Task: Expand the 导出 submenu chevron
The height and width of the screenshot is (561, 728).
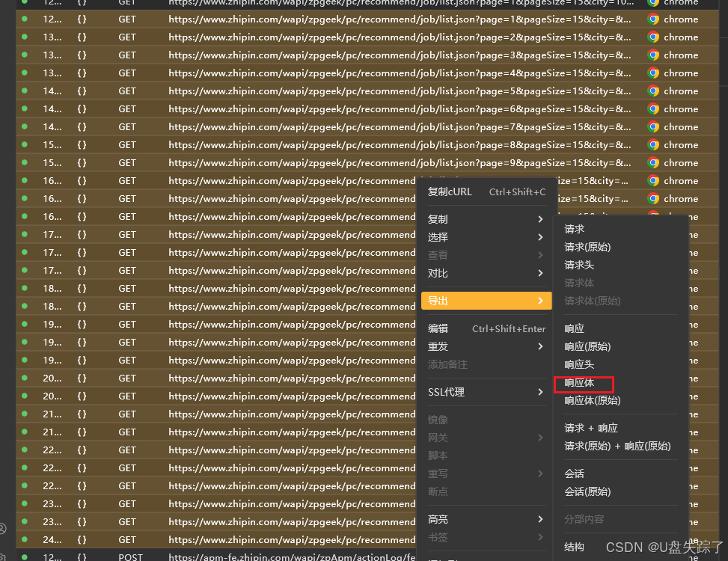Action: pyautogui.click(x=540, y=301)
